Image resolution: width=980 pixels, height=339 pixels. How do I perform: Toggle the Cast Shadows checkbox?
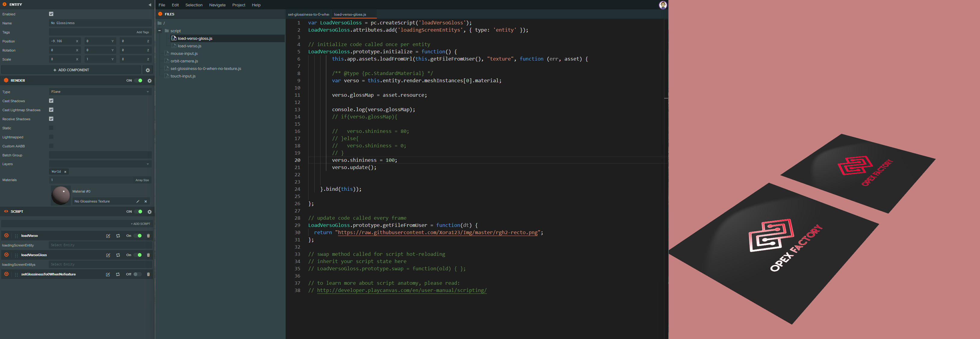point(51,101)
